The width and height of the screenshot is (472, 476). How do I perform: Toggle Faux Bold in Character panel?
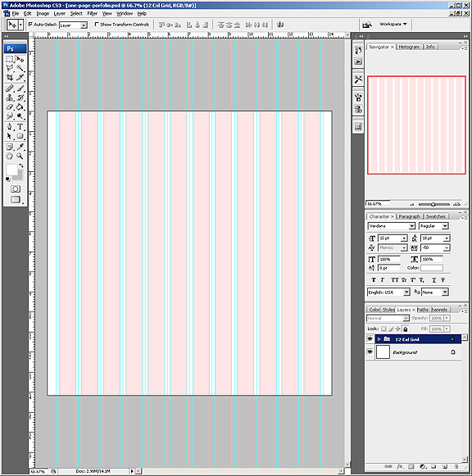tap(374, 280)
